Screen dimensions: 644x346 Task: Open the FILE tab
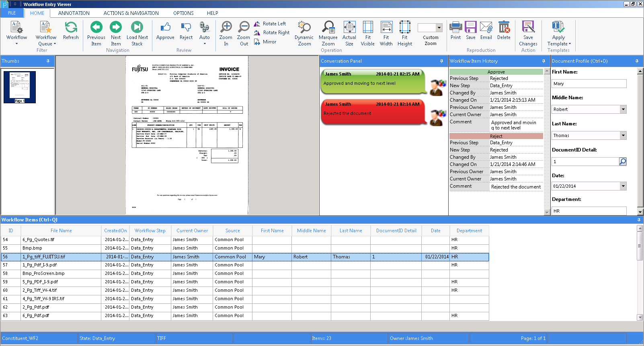click(x=12, y=13)
